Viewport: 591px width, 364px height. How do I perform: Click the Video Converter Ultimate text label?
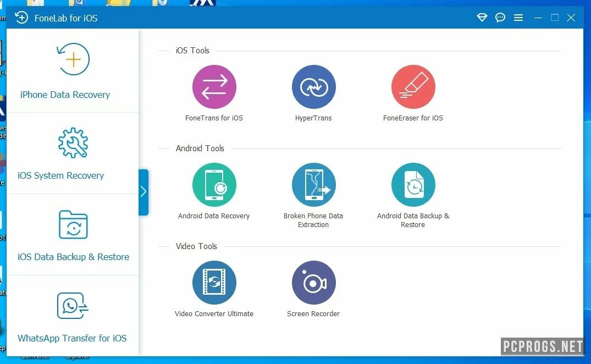pos(214,314)
